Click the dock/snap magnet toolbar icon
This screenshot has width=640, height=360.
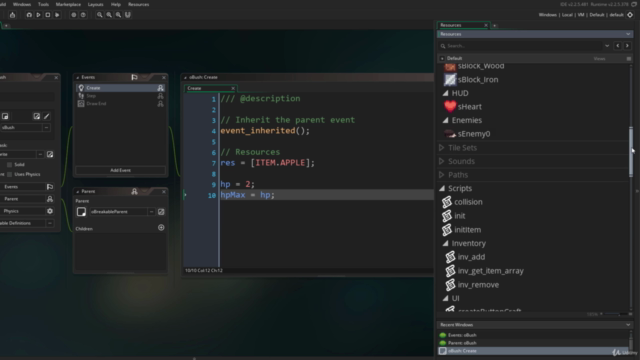128,15
